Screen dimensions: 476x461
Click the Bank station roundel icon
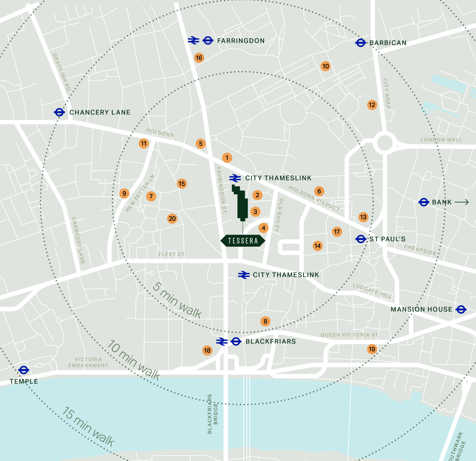pos(424,202)
